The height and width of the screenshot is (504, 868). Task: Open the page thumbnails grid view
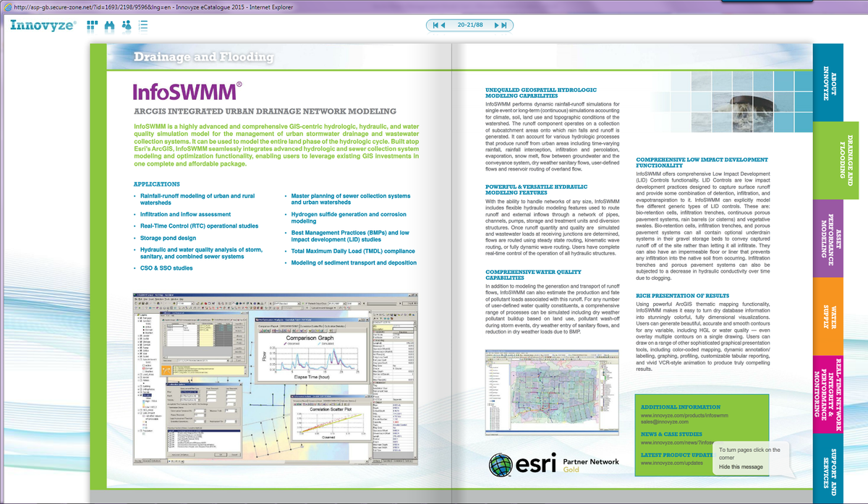coord(92,25)
